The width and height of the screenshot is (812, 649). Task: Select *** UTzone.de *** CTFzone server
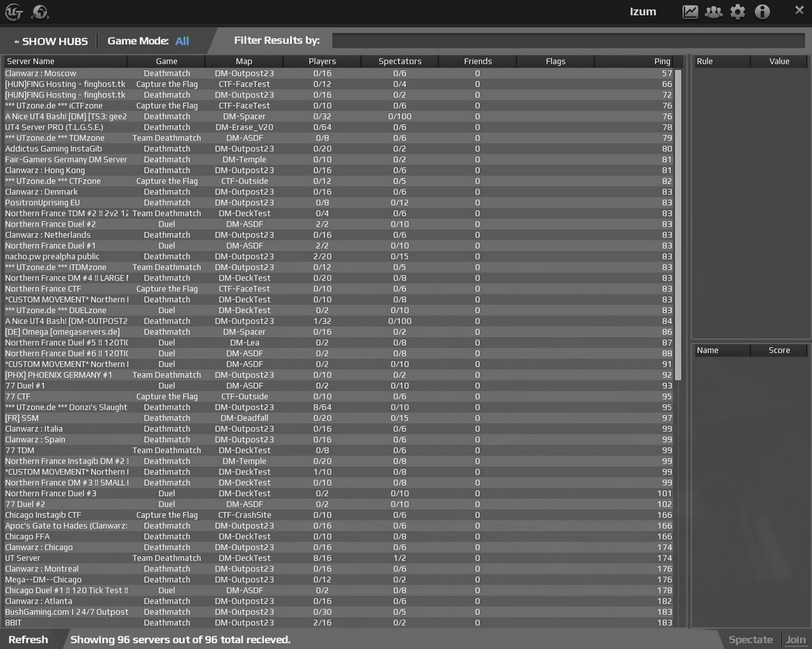(x=339, y=181)
